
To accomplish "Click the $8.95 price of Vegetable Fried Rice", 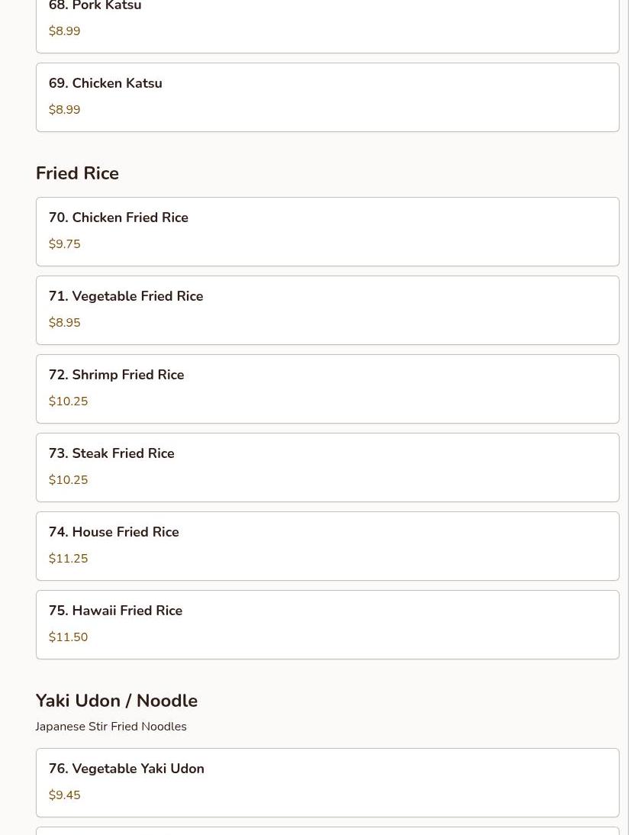I will point(64,323).
